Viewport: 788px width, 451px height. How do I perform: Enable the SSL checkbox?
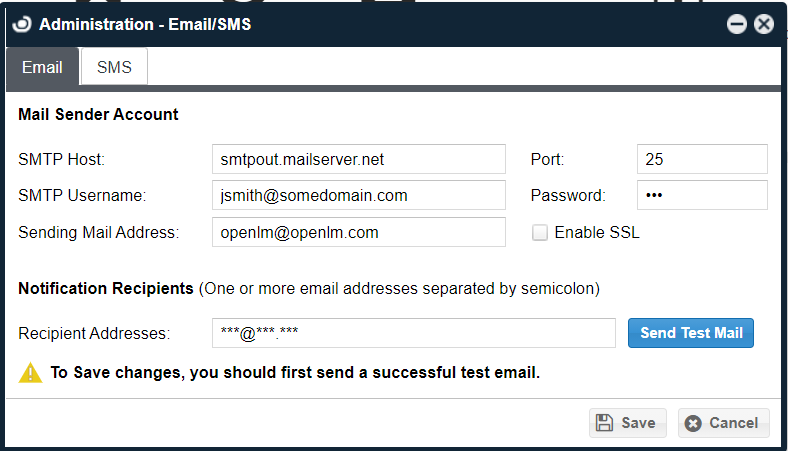pos(540,233)
